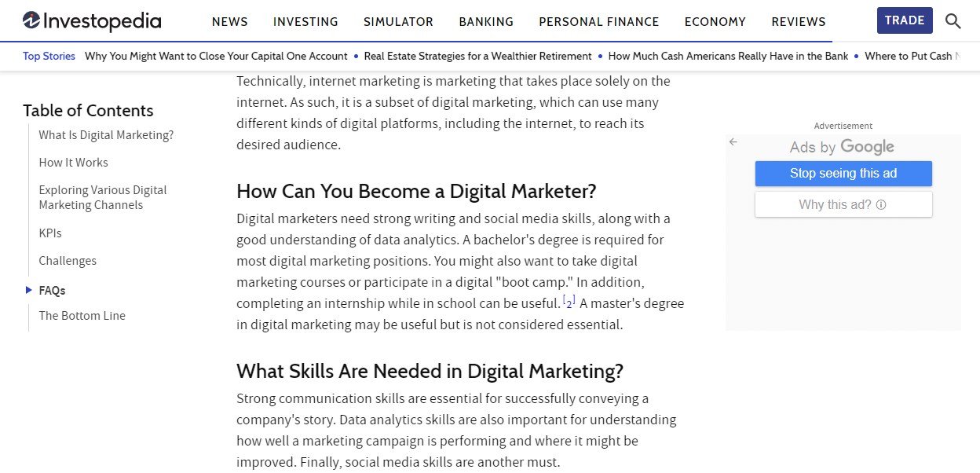Open the Banking menu
980x473 pixels.
coord(486,22)
